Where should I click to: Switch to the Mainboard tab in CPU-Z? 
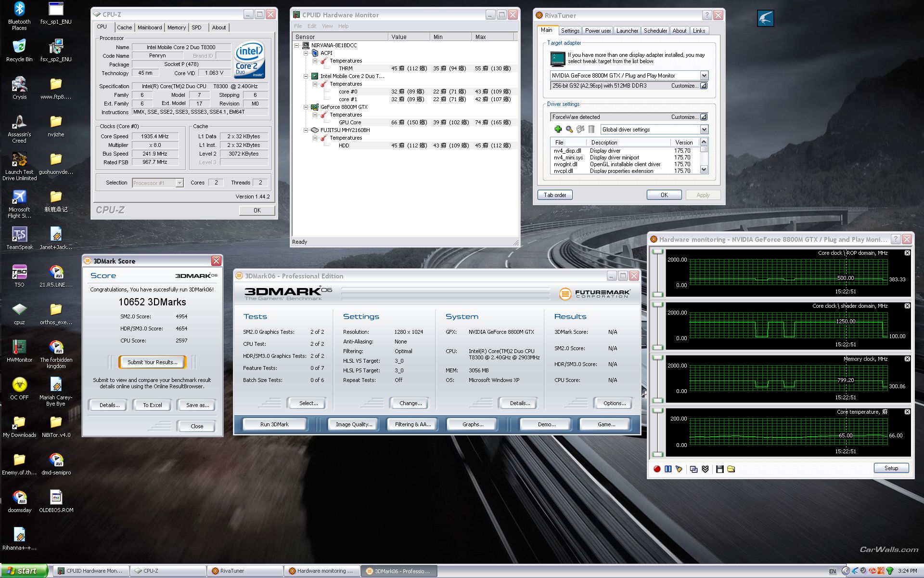(150, 27)
